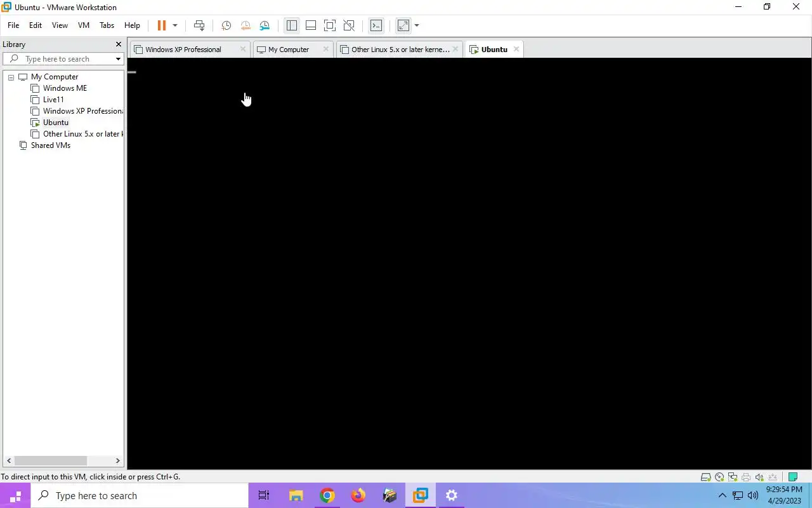Image resolution: width=812 pixels, height=508 pixels.
Task: Open Settings gear on the taskbar
Action: coord(451,496)
